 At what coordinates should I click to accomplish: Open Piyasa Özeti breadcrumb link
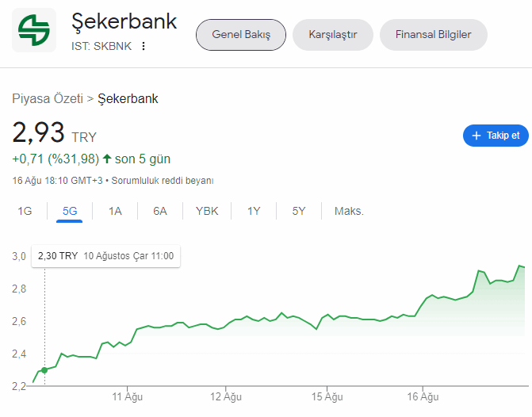tap(48, 99)
